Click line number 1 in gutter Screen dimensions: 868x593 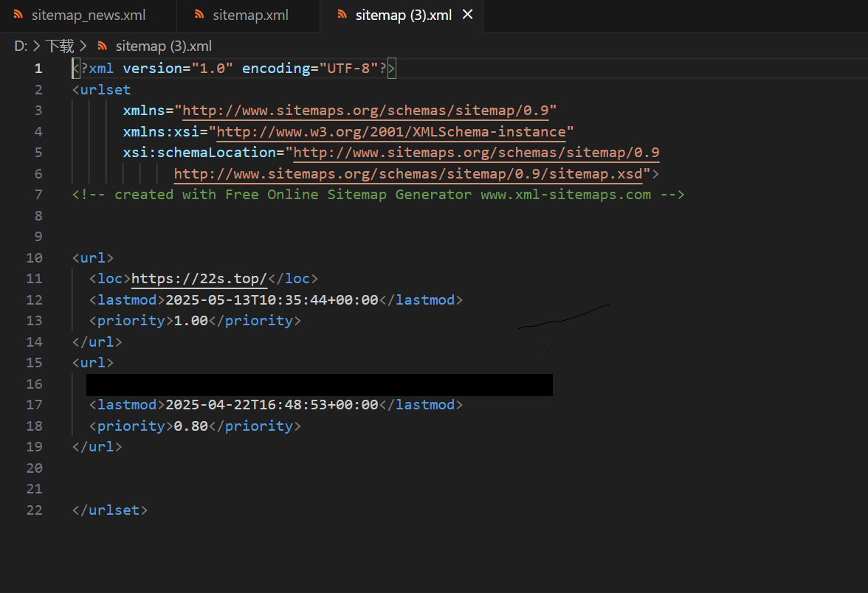pyautogui.click(x=38, y=69)
